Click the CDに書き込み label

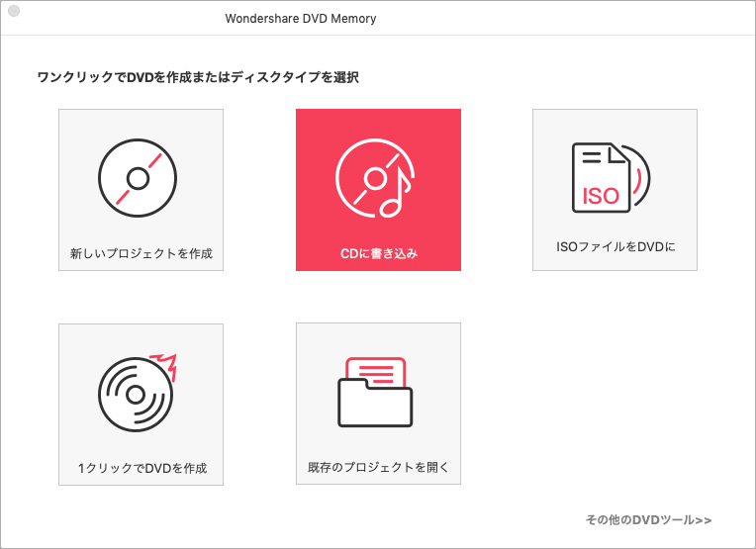pos(379,253)
